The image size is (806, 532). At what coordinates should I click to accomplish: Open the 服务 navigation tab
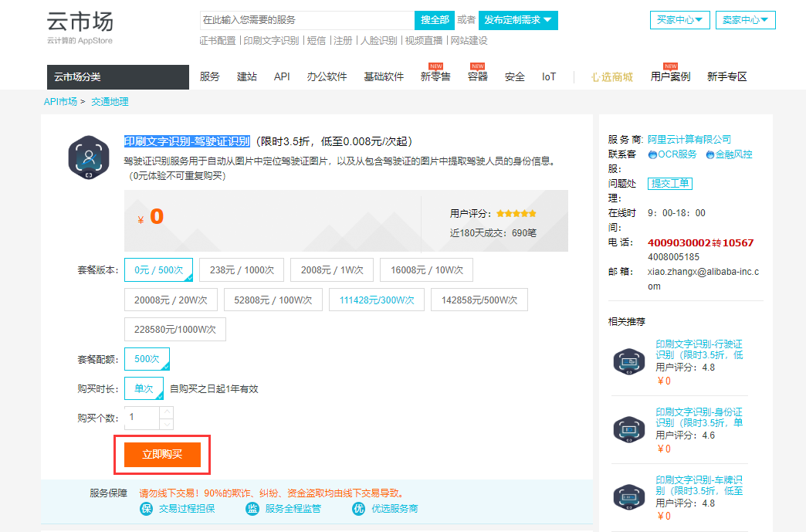(210, 76)
